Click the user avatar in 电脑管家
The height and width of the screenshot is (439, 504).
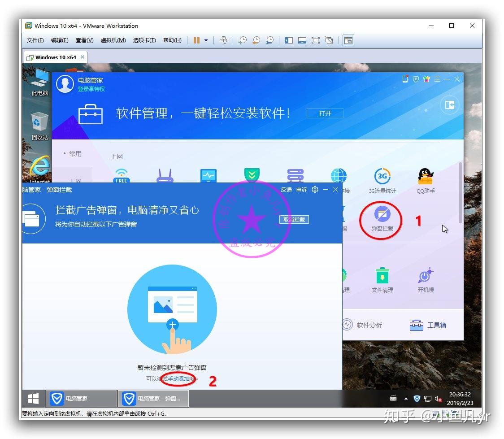[x=65, y=84]
